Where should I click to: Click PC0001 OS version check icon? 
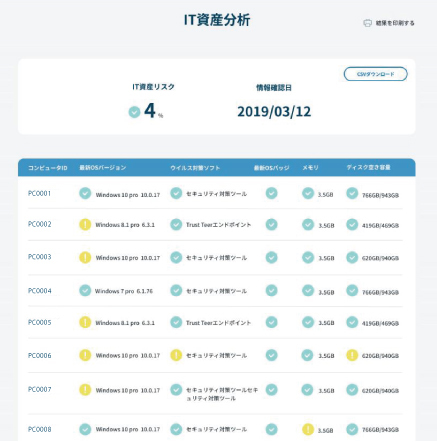pos(85,193)
